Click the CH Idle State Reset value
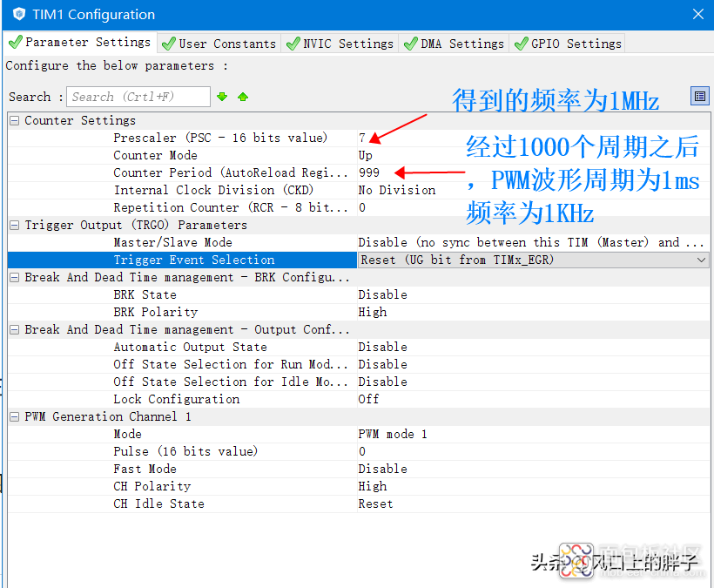The height and width of the screenshot is (588, 714). pos(375,504)
